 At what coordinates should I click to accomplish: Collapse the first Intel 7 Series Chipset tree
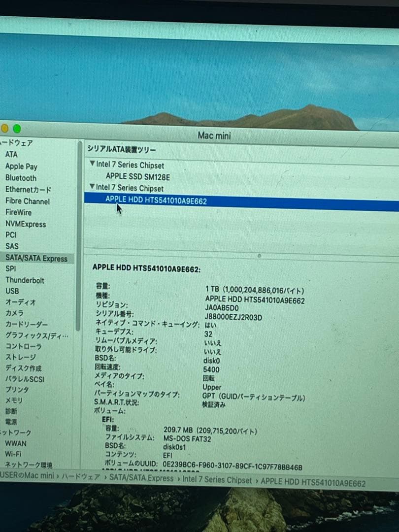click(92, 165)
